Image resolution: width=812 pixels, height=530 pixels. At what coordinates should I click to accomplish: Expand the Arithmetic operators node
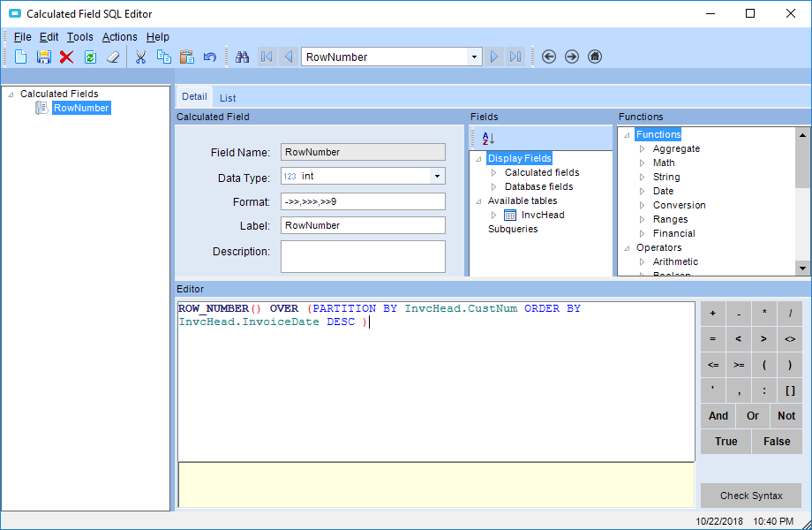(x=643, y=261)
